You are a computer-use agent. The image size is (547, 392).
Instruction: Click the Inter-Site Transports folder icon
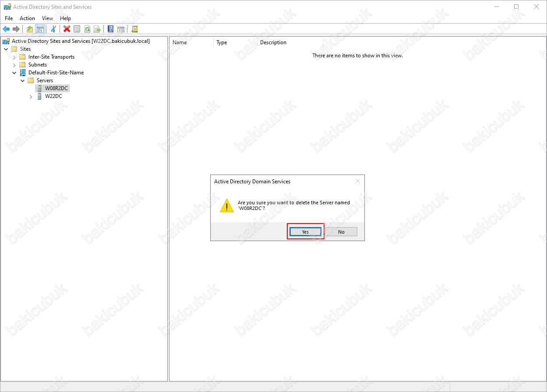point(22,57)
